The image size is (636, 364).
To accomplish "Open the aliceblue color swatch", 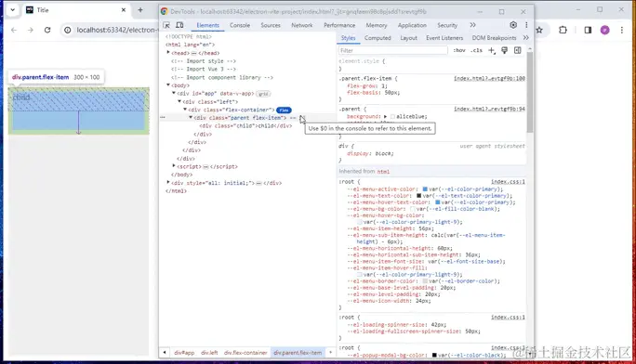I will tap(392, 117).
